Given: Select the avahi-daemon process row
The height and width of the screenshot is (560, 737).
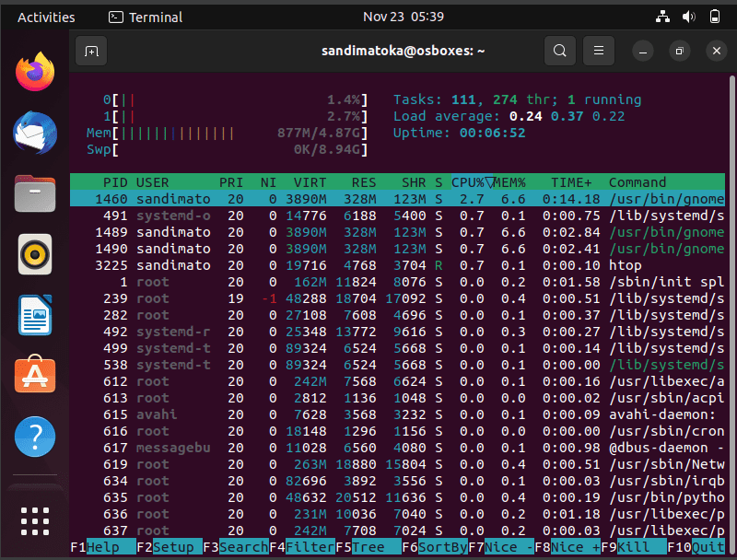Looking at the screenshot, I should pos(397,414).
